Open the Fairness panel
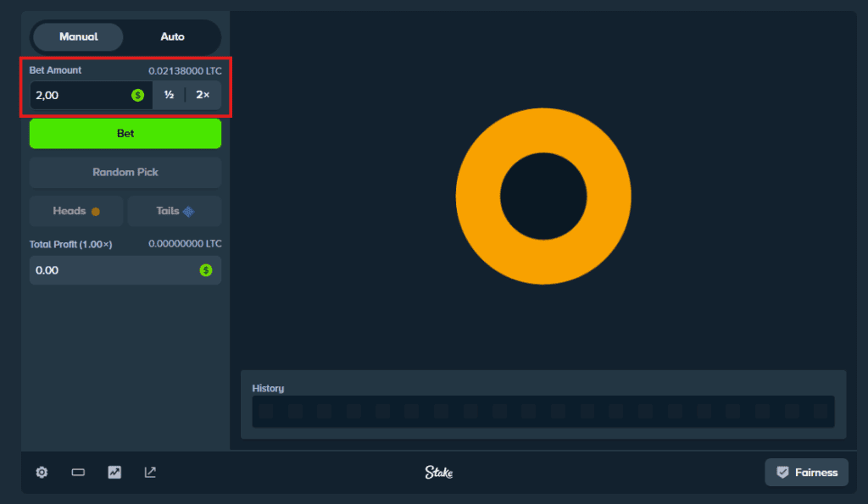The width and height of the screenshot is (868, 504). [806, 473]
